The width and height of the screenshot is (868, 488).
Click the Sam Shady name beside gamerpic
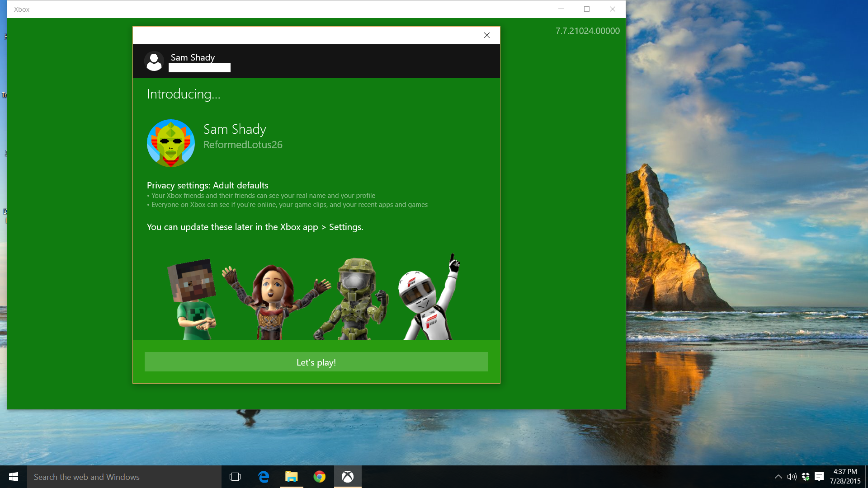(x=235, y=129)
